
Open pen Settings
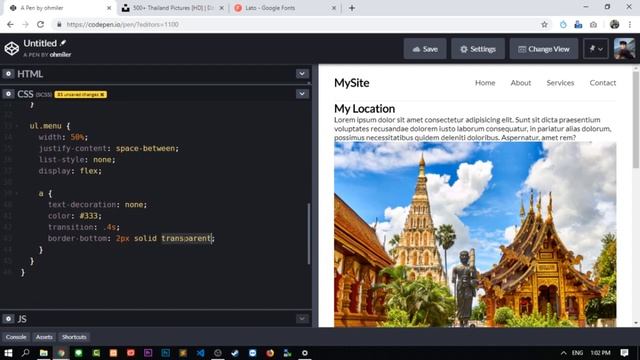[478, 49]
